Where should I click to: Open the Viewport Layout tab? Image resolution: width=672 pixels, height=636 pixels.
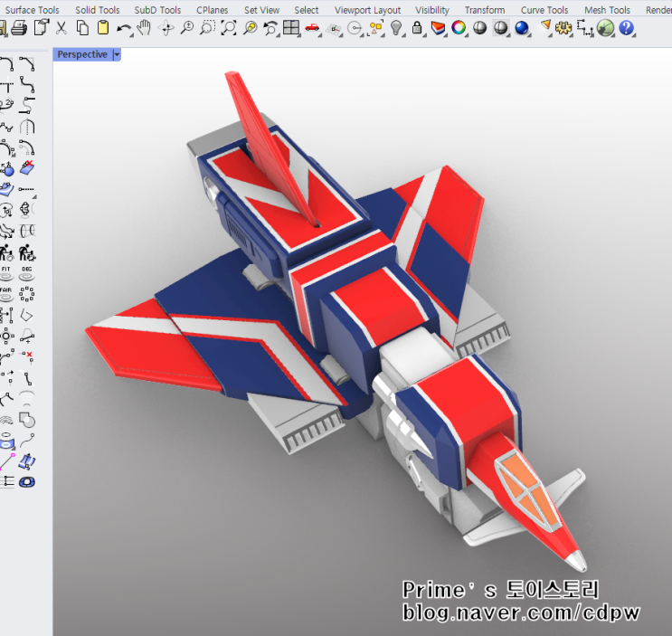click(x=368, y=9)
